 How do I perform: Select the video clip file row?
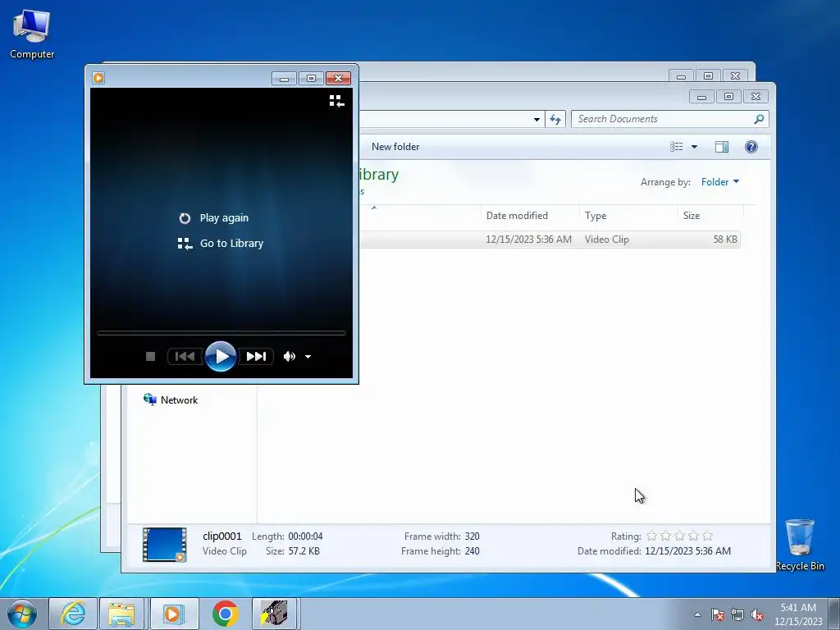coord(550,240)
